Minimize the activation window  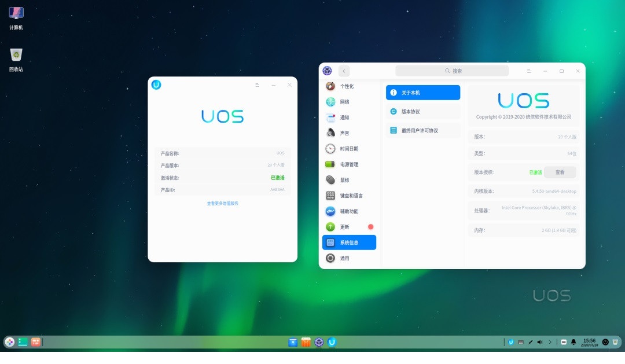(273, 85)
